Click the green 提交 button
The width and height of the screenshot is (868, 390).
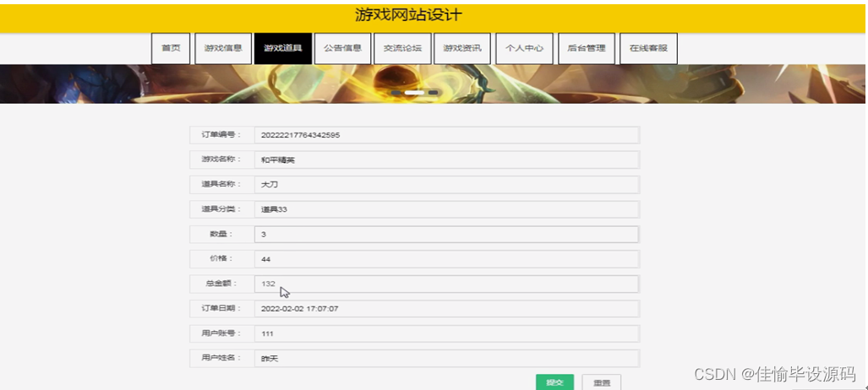click(x=554, y=382)
